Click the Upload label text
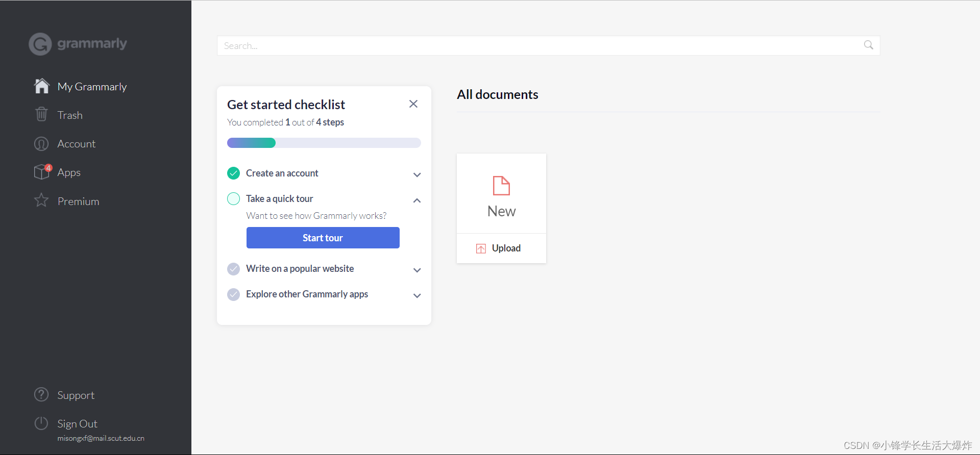This screenshot has width=980, height=455. (506, 248)
